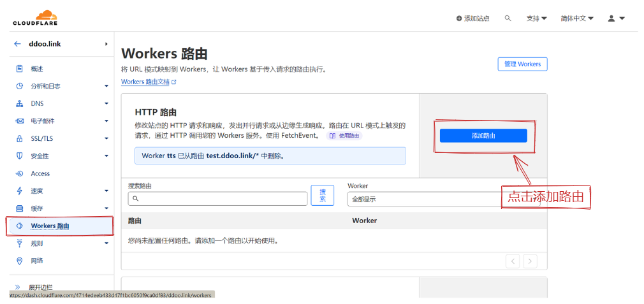Expand the 电子邮件 submenu arrow
This screenshot has height=304, width=644.
click(x=106, y=121)
